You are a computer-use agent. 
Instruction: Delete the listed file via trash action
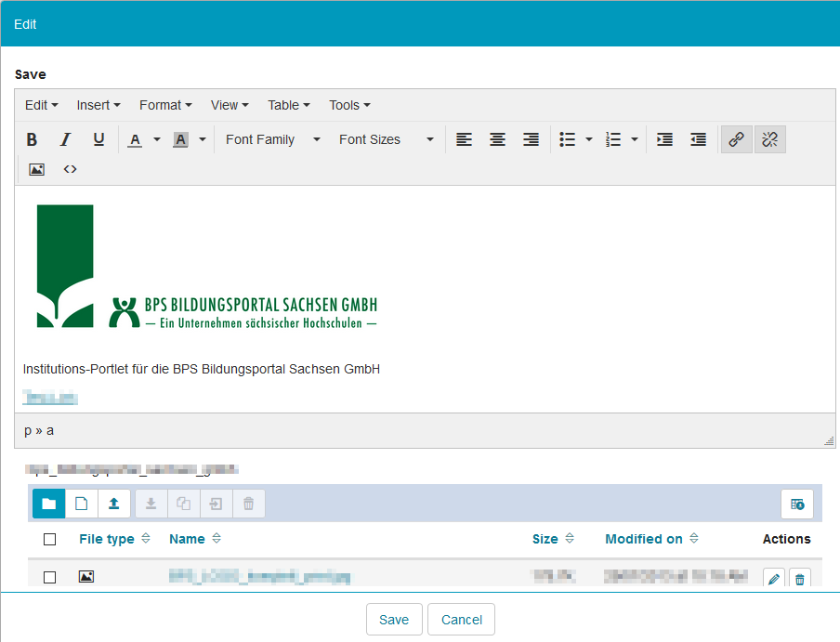799,578
